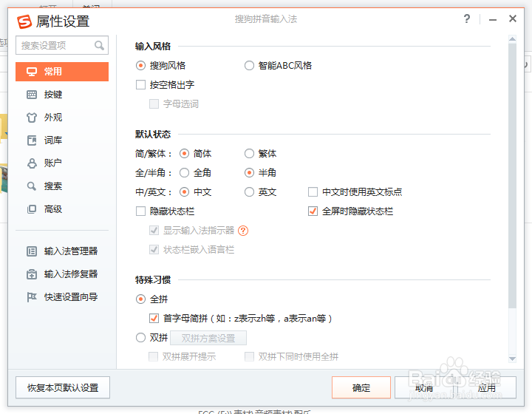This screenshot has width=532, height=414.
Task: Click the repair kit icon beside 输入法修复器
Action: (x=32, y=274)
